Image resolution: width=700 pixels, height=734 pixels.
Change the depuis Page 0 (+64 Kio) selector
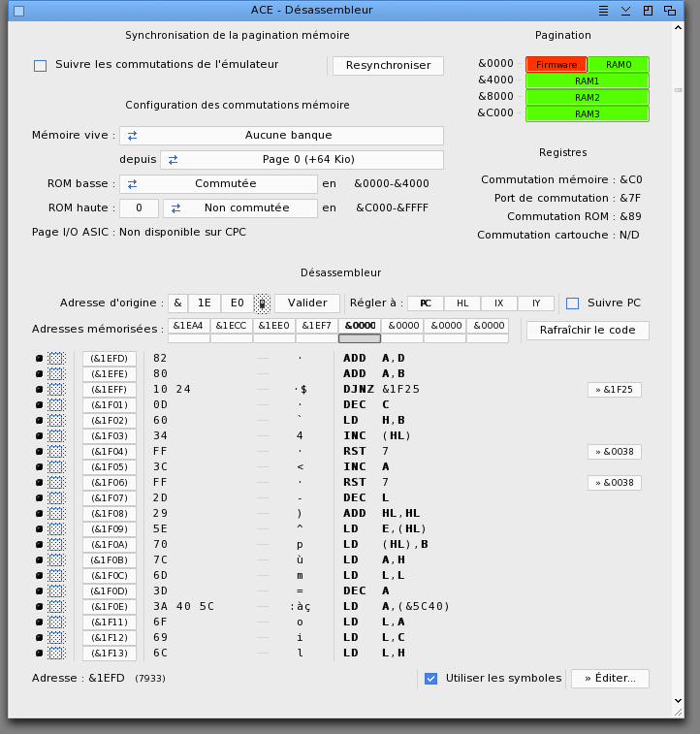302,160
